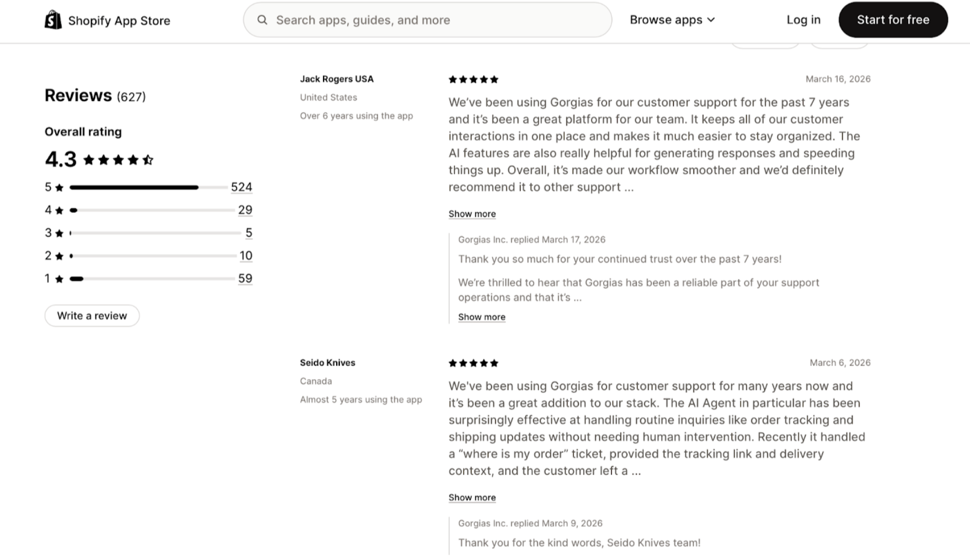Viewport: 970px width, 560px height.
Task: Click Seido Knives five-star rating
Action: click(473, 363)
